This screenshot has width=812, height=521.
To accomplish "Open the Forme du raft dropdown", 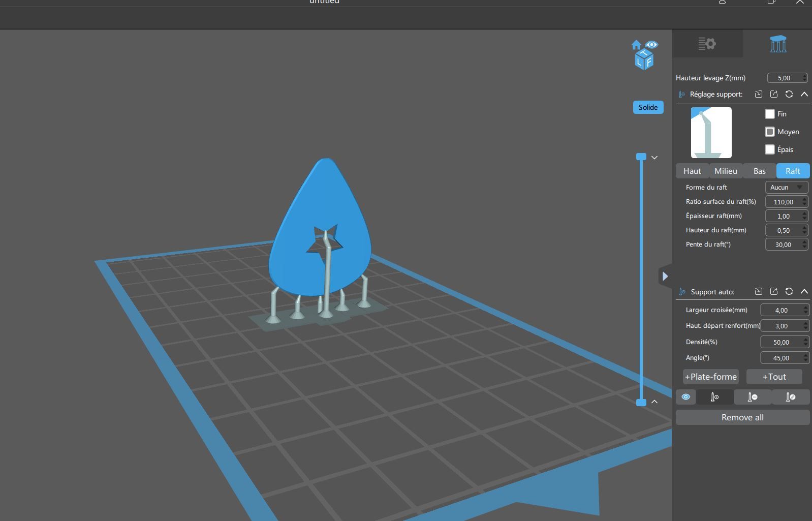I will (787, 188).
